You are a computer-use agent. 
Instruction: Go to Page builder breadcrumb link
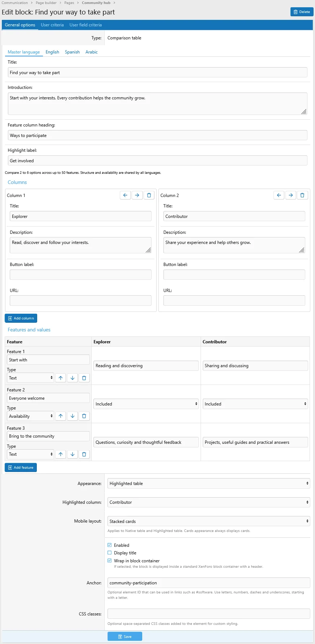point(46,3)
